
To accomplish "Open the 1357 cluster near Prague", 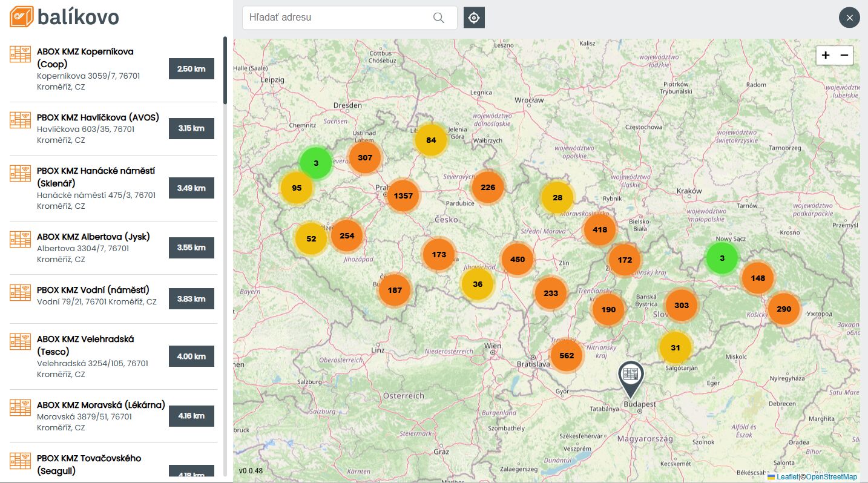I will pyautogui.click(x=403, y=195).
